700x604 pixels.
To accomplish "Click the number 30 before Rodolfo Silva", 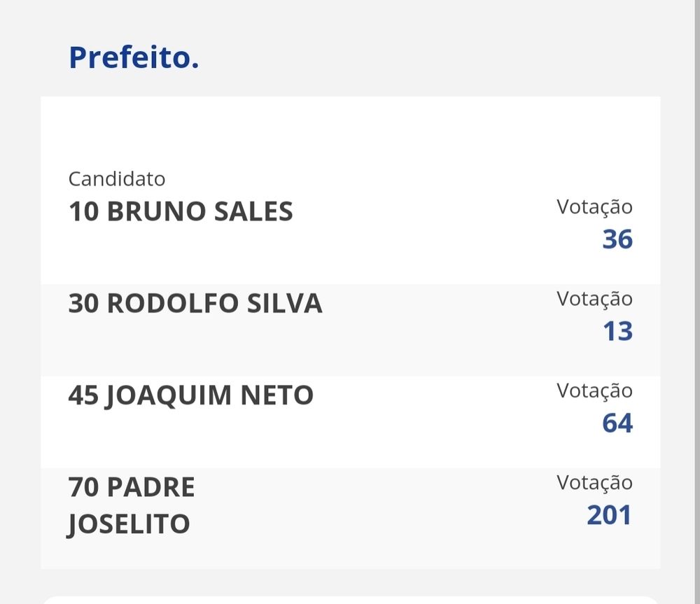I will [83, 303].
